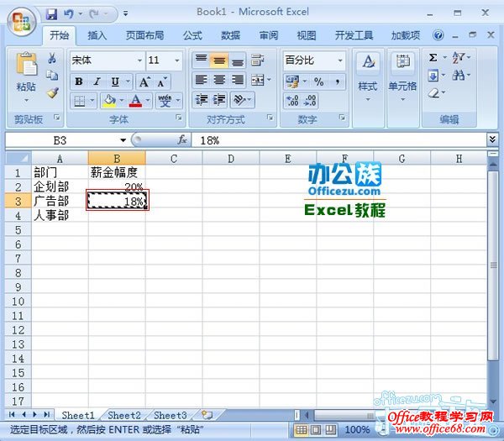Undo the last action
The width and height of the screenshot is (504, 441).
point(69,13)
